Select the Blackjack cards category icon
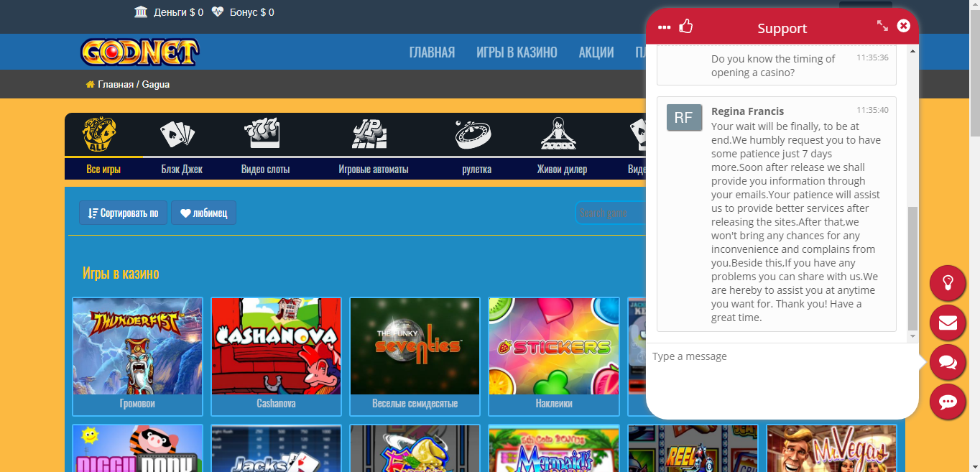This screenshot has width=980, height=472. point(177,134)
